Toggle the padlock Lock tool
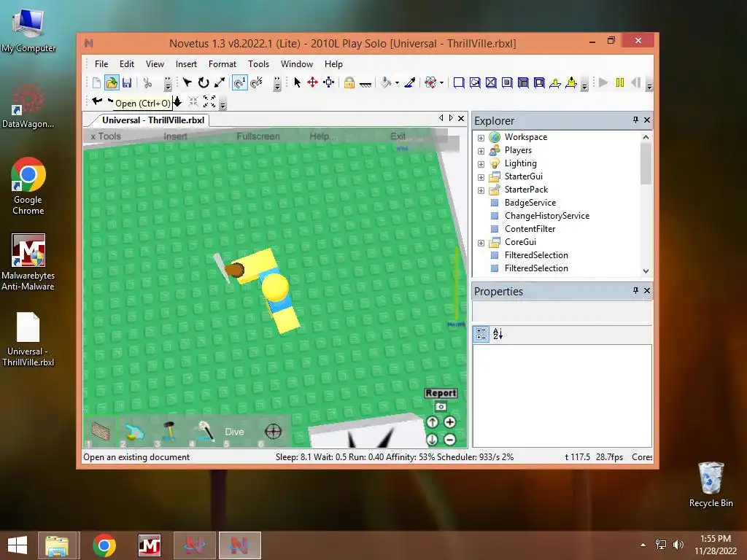The image size is (747, 560). click(349, 83)
